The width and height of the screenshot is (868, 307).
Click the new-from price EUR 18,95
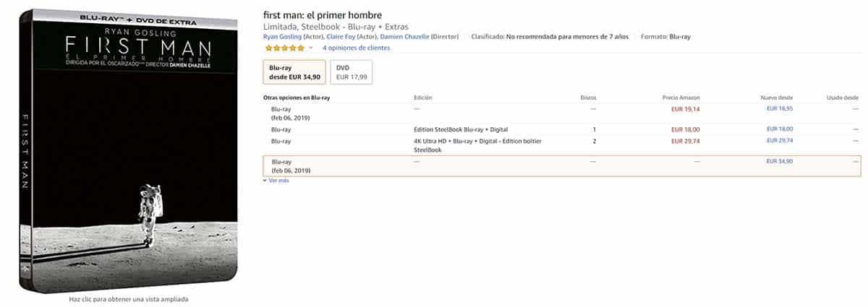coord(780,108)
